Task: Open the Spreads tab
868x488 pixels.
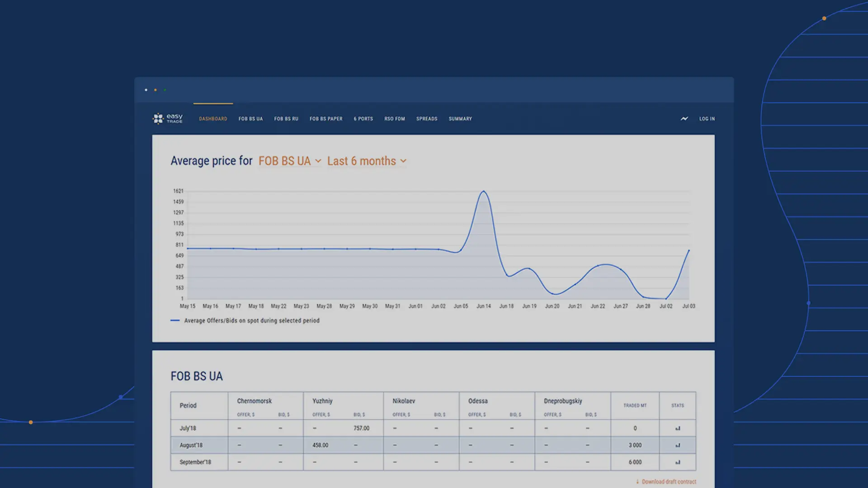Action: coord(426,119)
